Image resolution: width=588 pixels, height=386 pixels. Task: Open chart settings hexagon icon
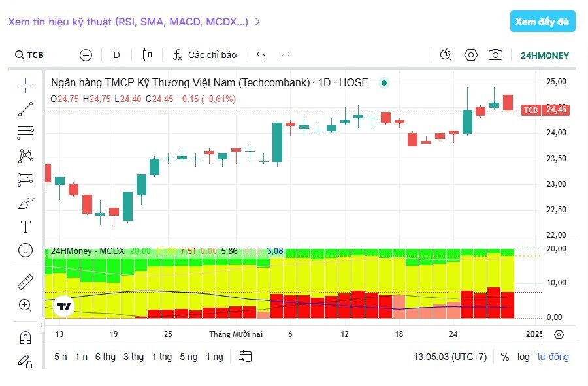click(x=470, y=55)
